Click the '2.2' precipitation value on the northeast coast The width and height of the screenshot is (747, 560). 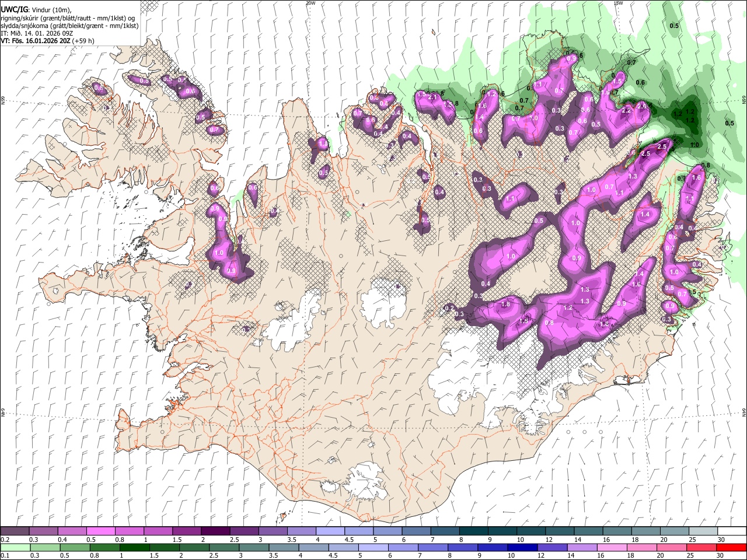coord(627,110)
